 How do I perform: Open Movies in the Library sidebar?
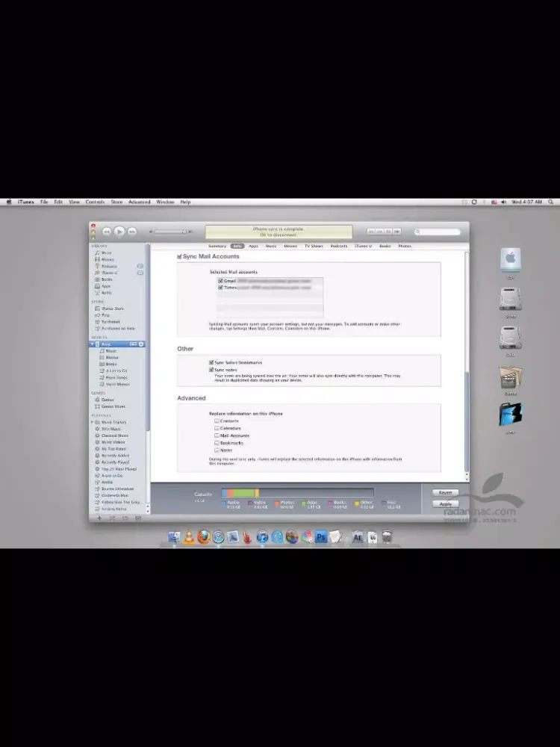pos(105,260)
